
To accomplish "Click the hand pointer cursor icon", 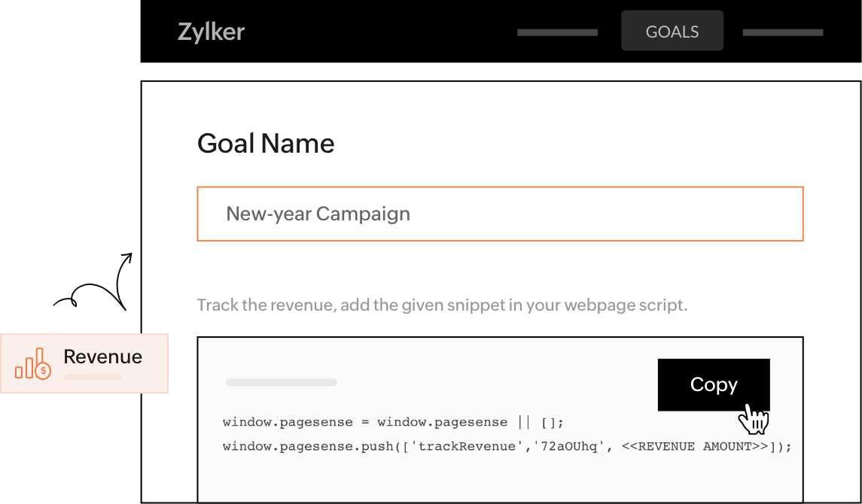I will (x=753, y=418).
